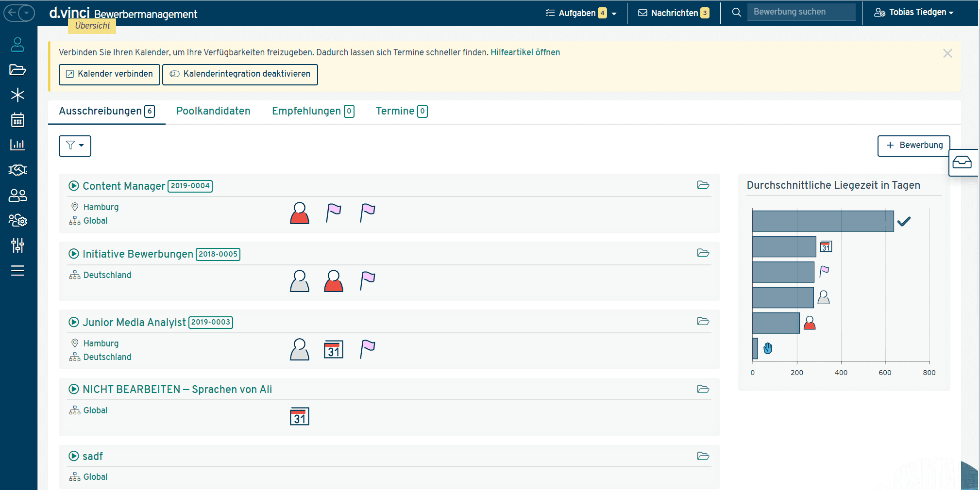
Task: Click red person icon in Initiative Bewerbungen row
Action: click(x=333, y=281)
